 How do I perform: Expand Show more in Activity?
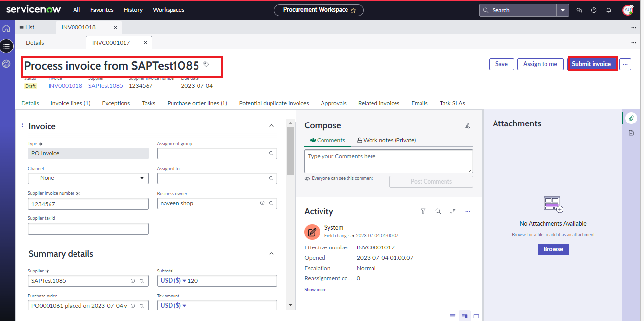pyautogui.click(x=315, y=290)
